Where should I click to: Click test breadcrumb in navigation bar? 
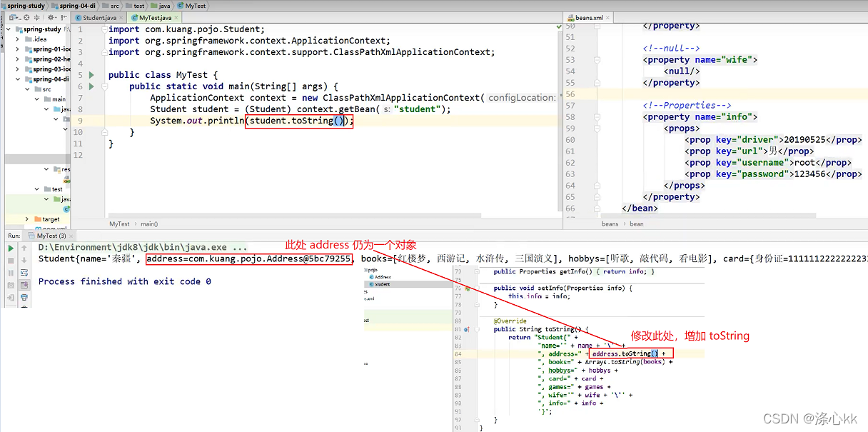(135, 6)
